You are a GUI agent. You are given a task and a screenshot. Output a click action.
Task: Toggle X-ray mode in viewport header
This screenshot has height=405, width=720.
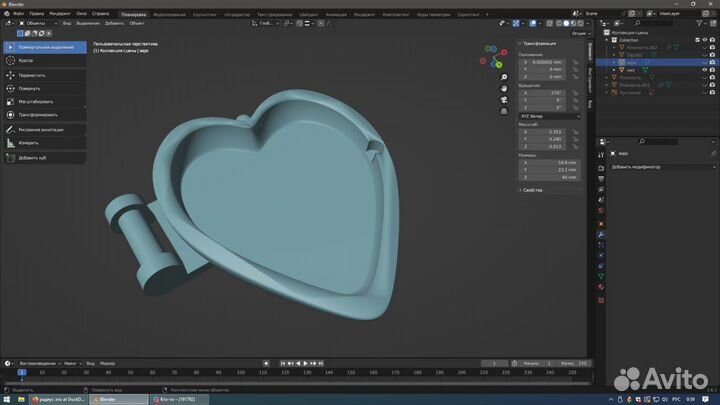[x=550, y=23]
